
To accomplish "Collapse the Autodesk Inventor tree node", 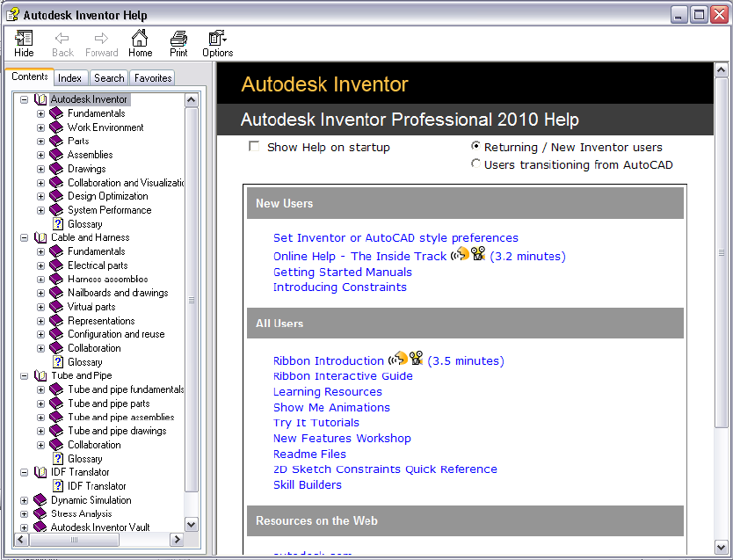I will tap(25, 99).
